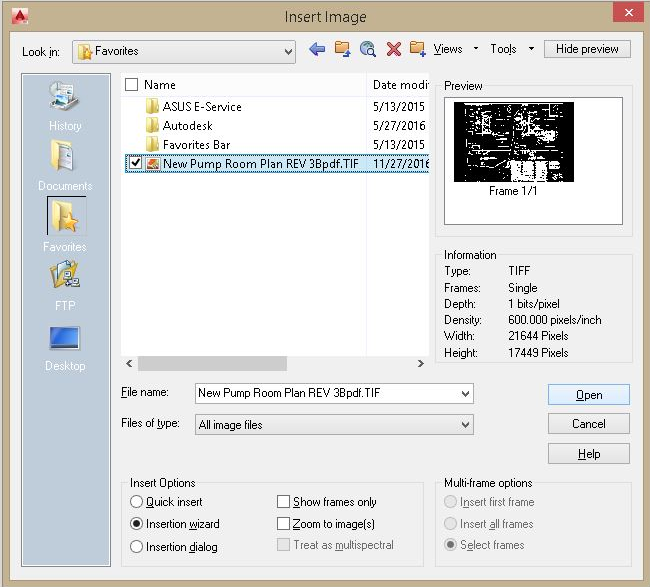Click the AutoCAD logo in title bar
650x587 pixels.
tap(20, 16)
